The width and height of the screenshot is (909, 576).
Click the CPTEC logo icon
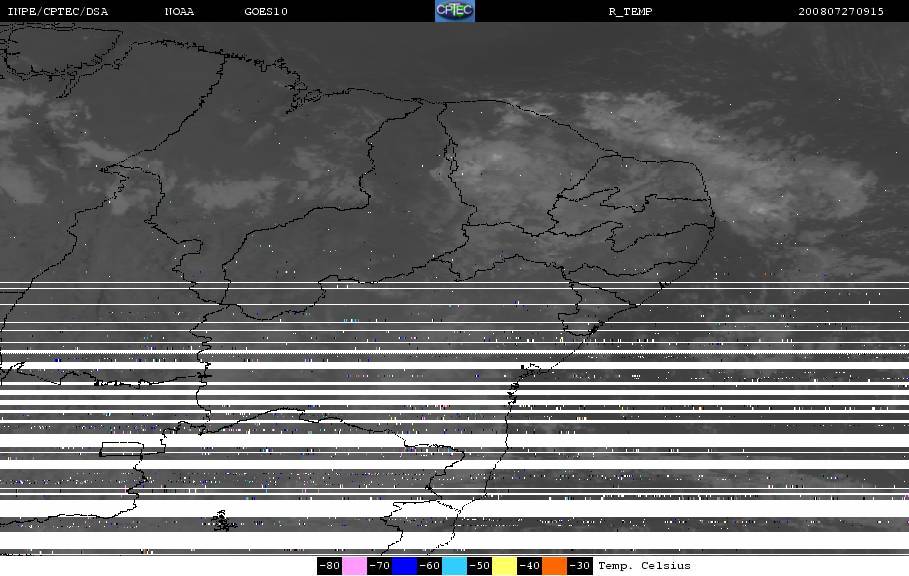coord(454,11)
